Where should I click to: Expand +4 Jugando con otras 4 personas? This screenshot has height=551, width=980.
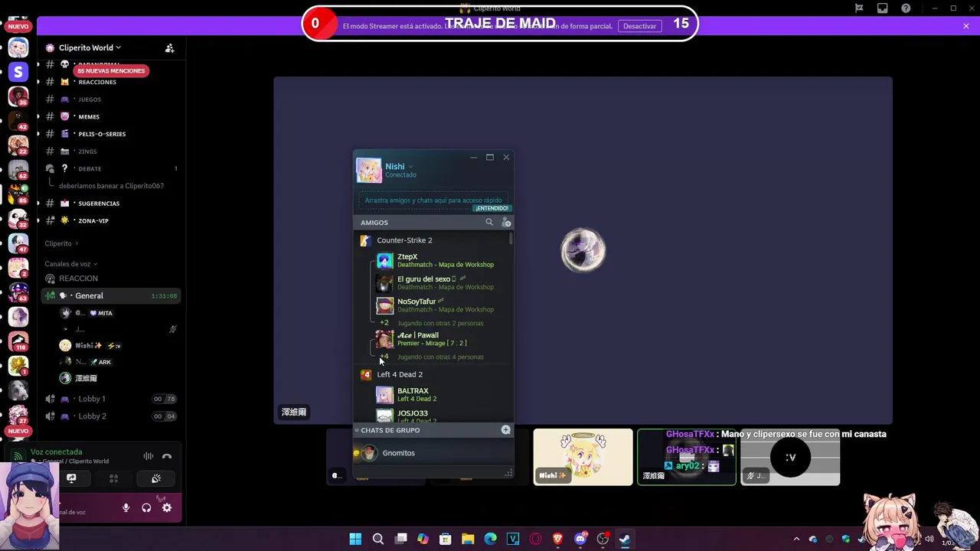433,357
